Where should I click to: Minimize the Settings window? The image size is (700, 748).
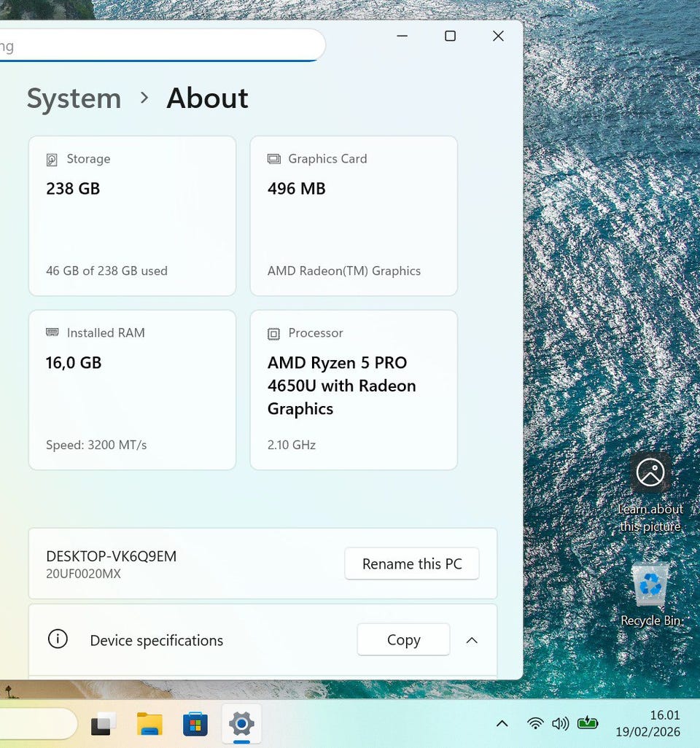pyautogui.click(x=402, y=36)
